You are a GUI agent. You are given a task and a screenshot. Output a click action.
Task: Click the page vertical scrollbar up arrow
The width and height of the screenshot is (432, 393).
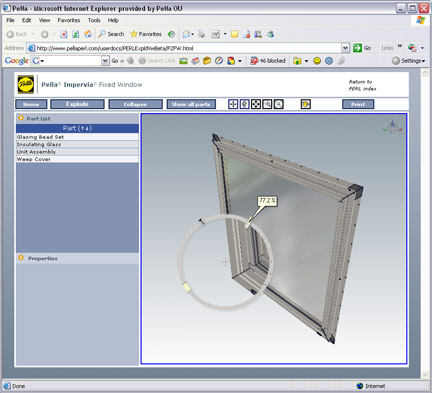tap(425, 73)
